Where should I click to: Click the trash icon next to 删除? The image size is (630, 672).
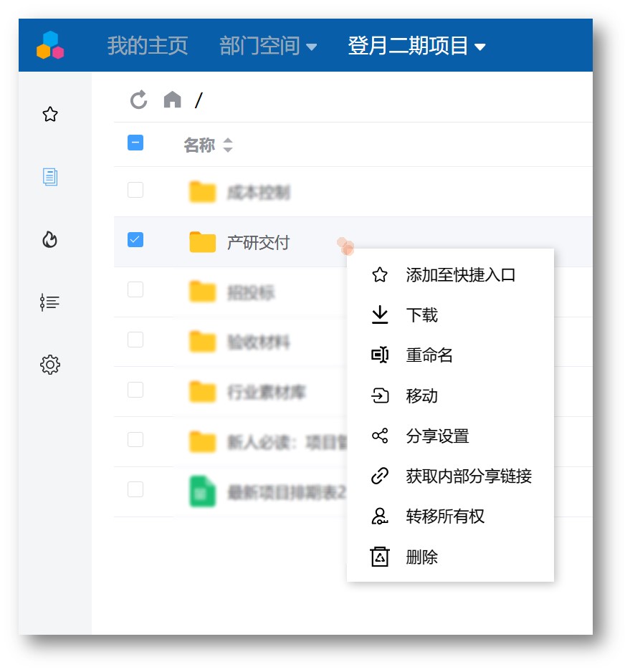point(380,557)
